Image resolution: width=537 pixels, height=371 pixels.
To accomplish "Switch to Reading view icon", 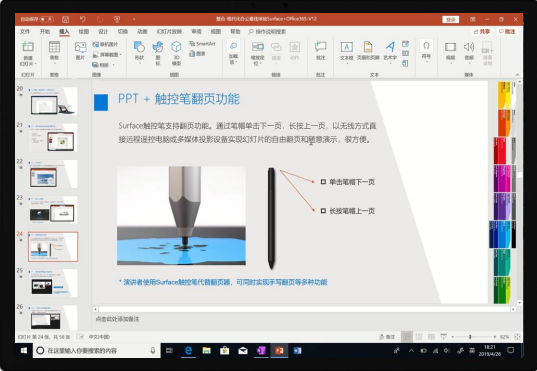I will tap(431, 337).
